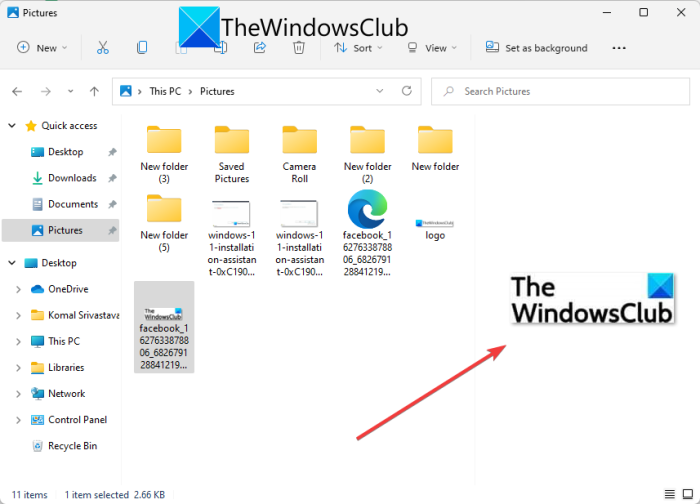
Task: Click the Pictures window title icon
Action: pyautogui.click(x=13, y=12)
